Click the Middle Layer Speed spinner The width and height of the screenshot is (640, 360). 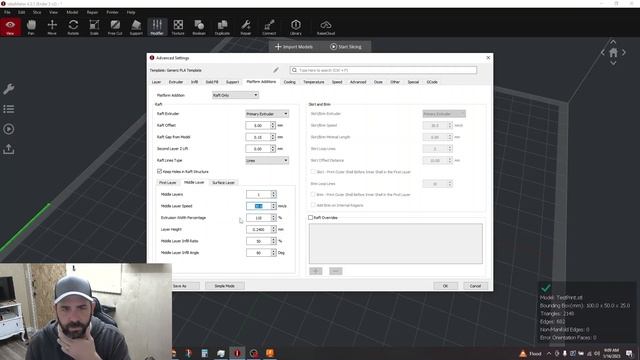[x=274, y=206]
